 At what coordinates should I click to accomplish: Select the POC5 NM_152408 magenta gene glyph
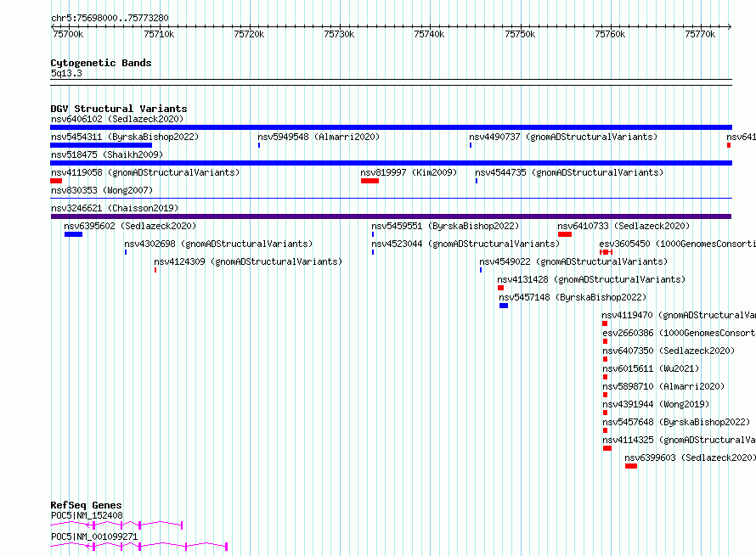(x=116, y=525)
